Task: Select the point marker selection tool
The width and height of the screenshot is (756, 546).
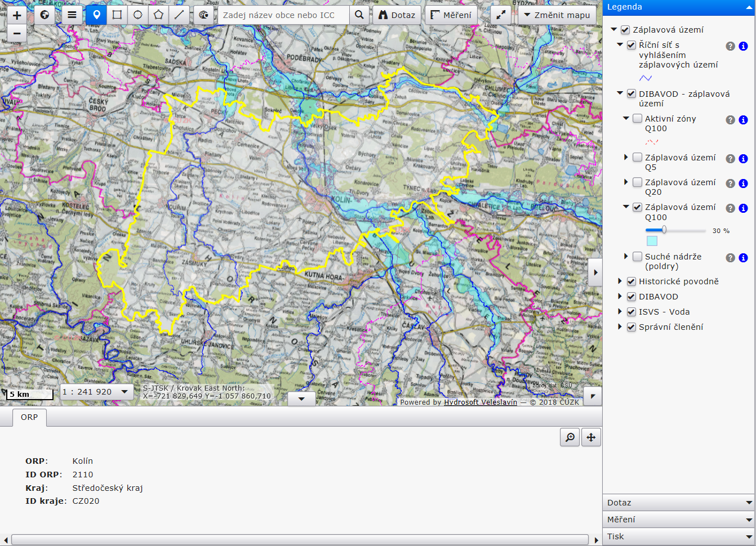Action: pos(96,15)
